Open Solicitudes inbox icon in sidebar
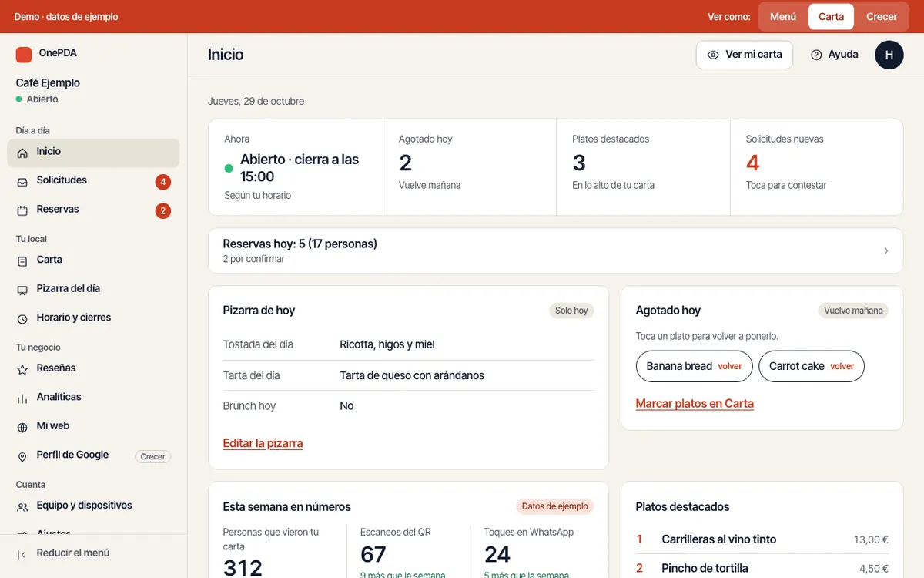Viewport: 924px width, 578px height. (x=22, y=181)
